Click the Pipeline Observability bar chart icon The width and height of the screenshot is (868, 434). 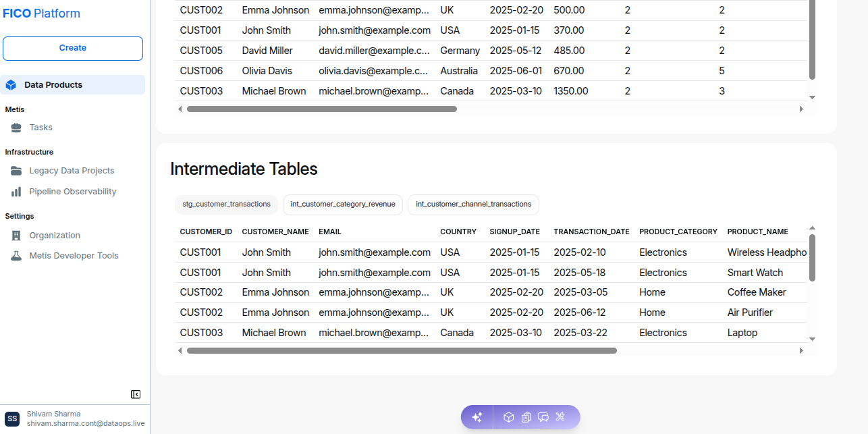(x=16, y=192)
